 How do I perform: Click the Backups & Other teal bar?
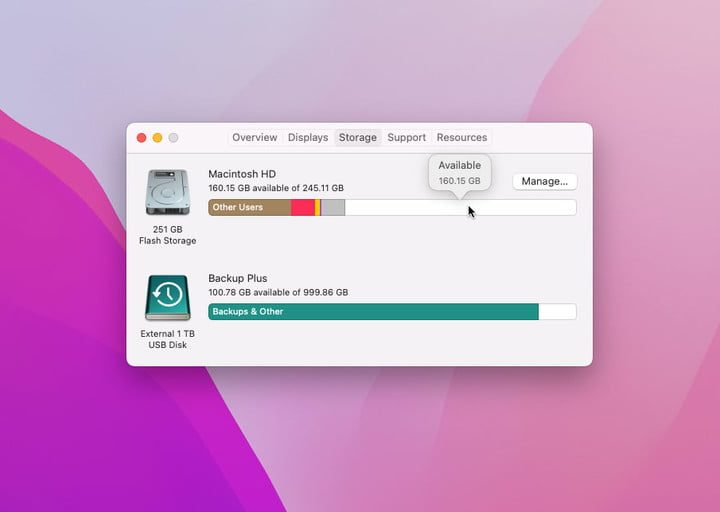point(373,312)
